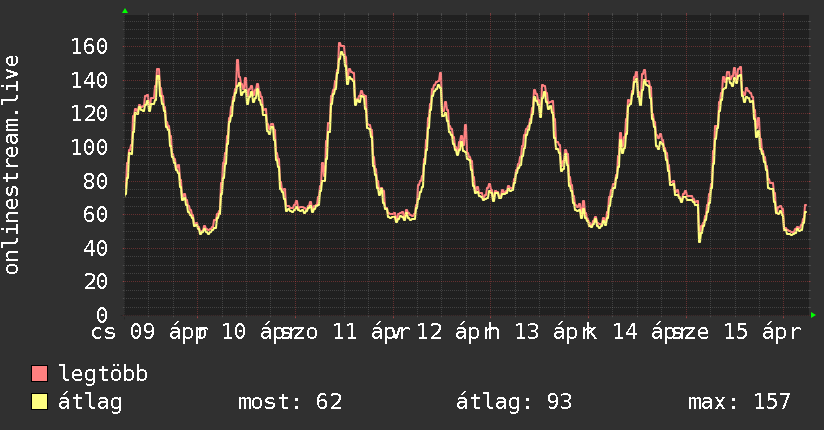Click the green arrow atop the y-axis
This screenshot has width=824, height=430.
(x=125, y=11)
